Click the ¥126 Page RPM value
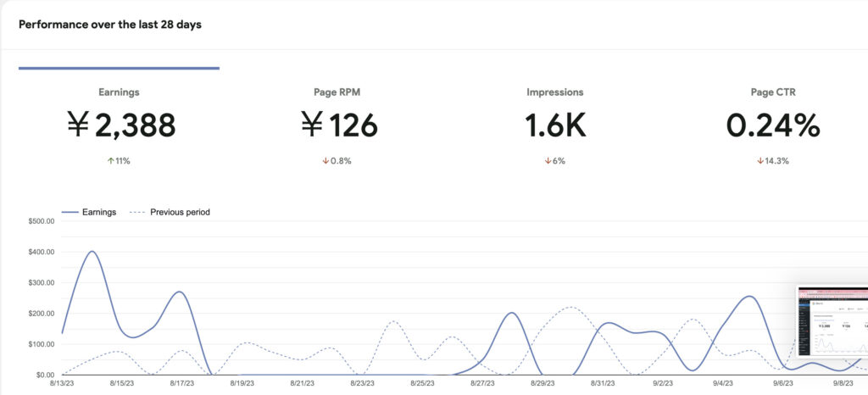 tap(338, 125)
